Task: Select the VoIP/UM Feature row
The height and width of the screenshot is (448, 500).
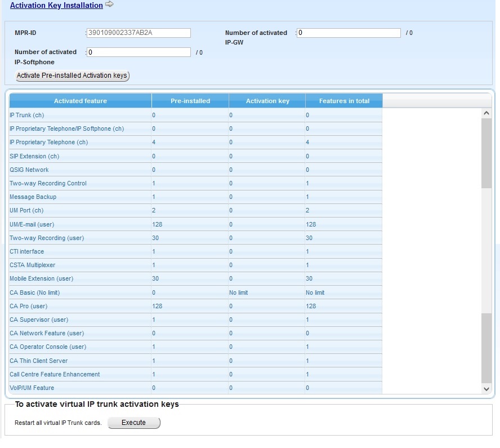Action: [196, 388]
